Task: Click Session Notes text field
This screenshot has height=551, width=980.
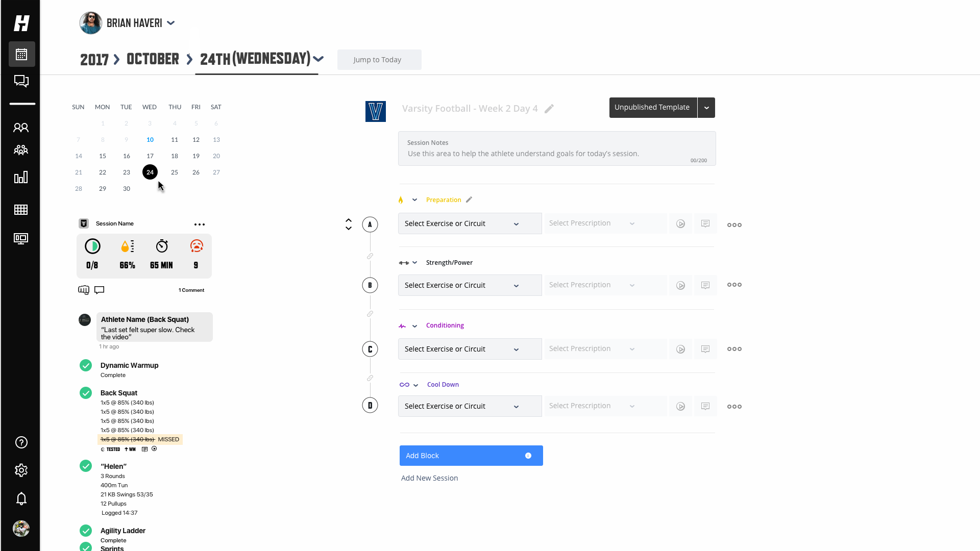Action: coord(557,148)
